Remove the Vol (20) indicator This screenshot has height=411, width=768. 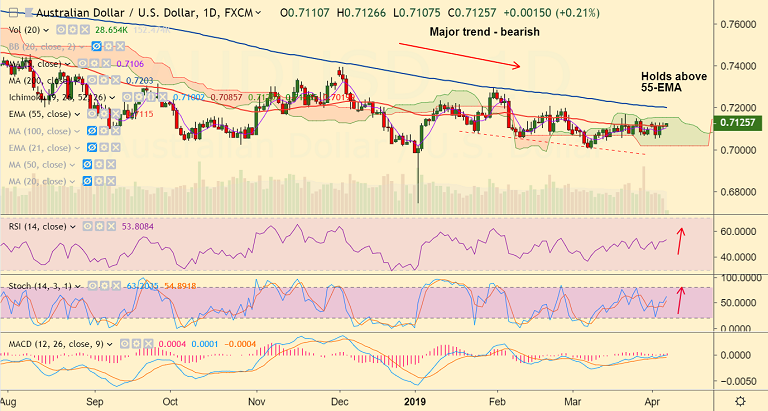point(85,30)
